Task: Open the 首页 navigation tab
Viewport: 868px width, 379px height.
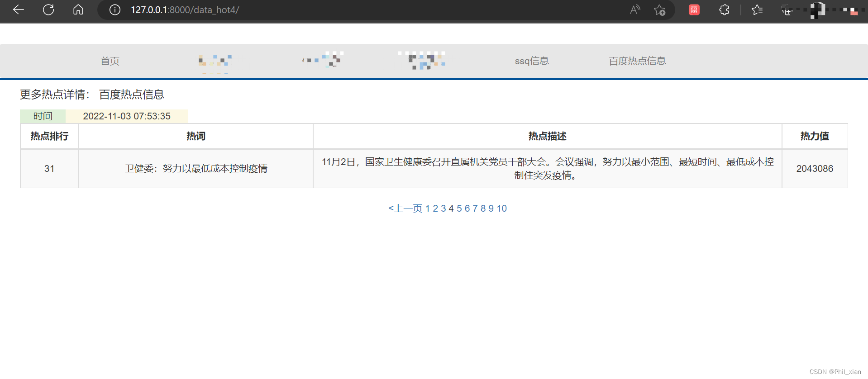Action: click(x=110, y=61)
